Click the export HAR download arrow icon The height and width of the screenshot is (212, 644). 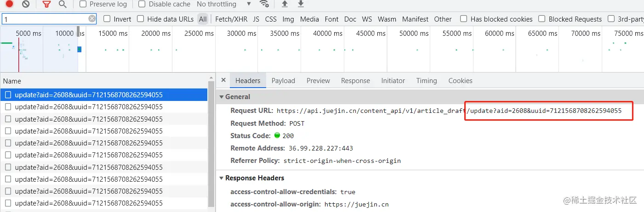coord(301,4)
